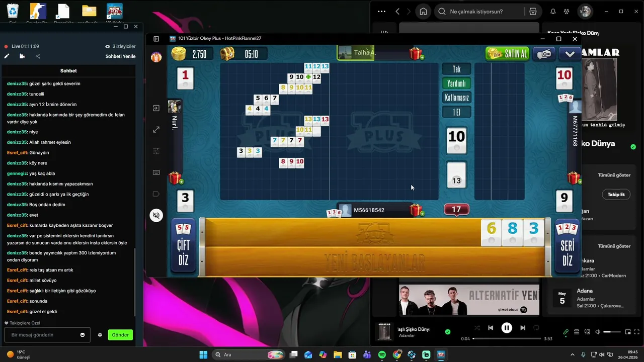Click the treasure chest timer icon
Viewport: 644px width, 362px height.
click(x=227, y=54)
